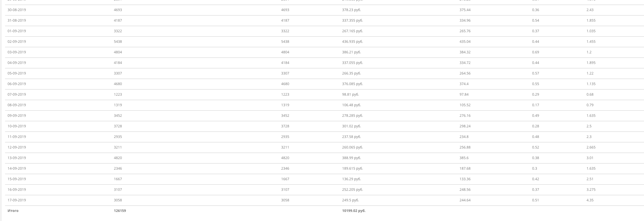Select the 10-09-2019 date entry

(17, 126)
